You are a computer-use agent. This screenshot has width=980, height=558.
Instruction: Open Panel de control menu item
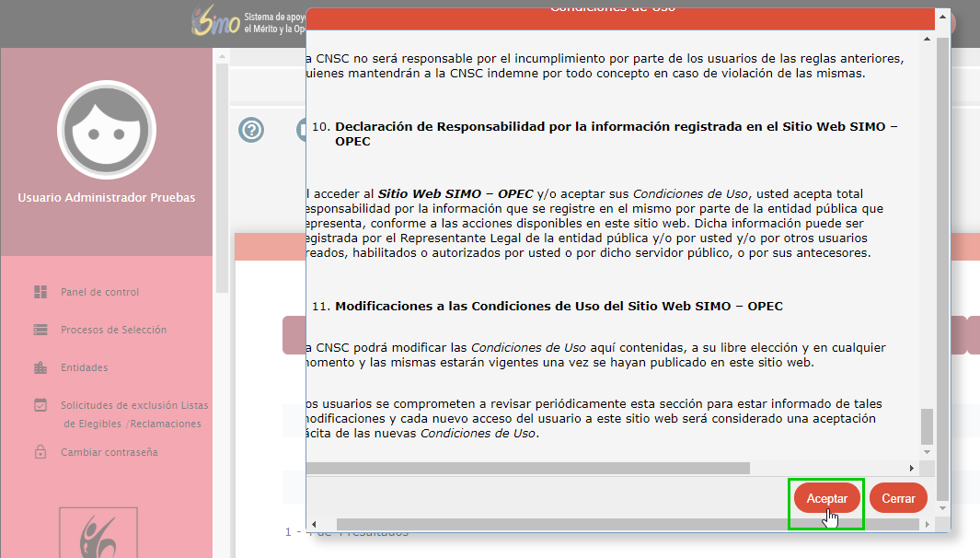pyautogui.click(x=99, y=292)
